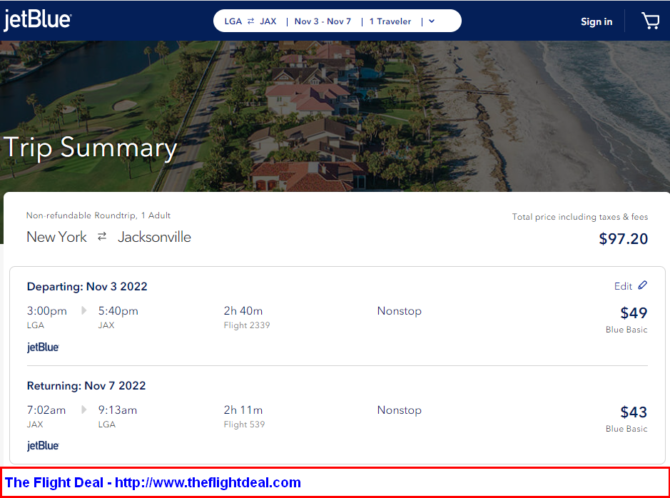The height and width of the screenshot is (498, 670).
Task: Open the 1 Traveler selector
Action: pyautogui.click(x=390, y=21)
